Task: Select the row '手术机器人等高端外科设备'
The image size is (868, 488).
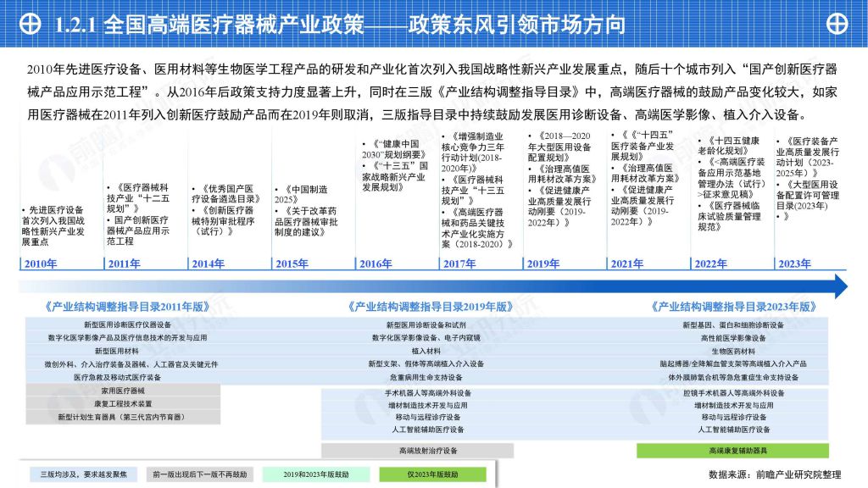Action: coord(428,393)
